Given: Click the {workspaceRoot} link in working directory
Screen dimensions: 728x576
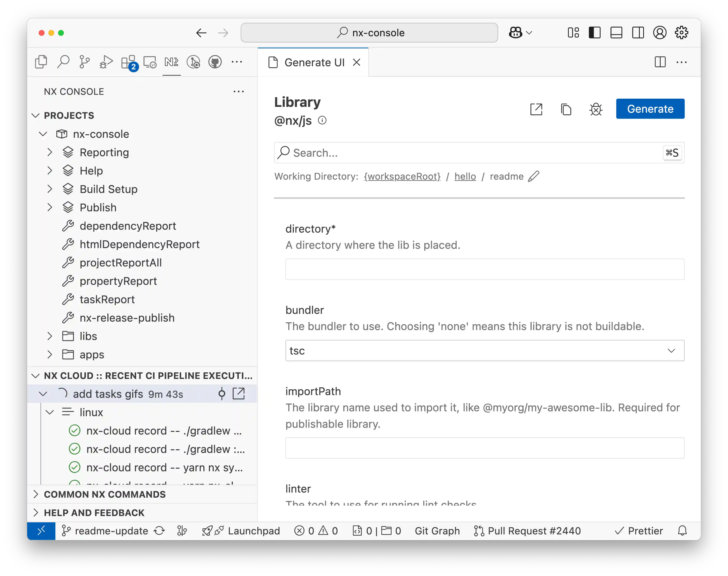Looking at the screenshot, I should coord(402,176).
